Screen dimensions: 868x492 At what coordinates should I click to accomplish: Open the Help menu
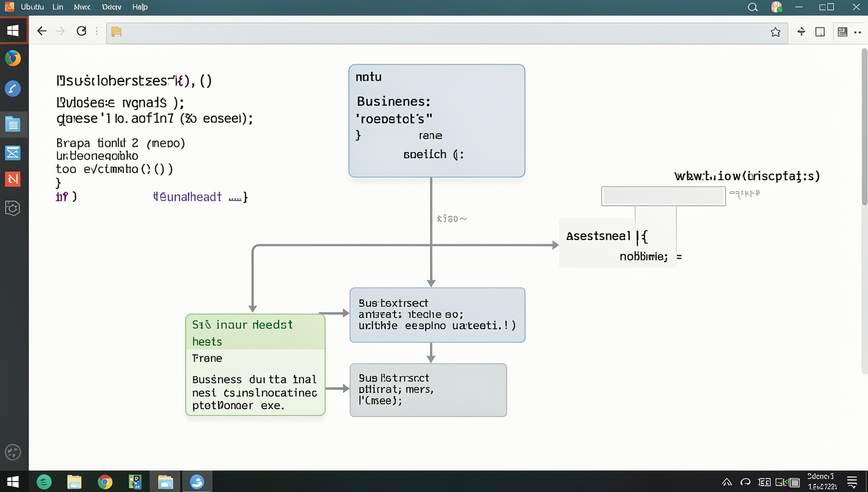coord(140,7)
